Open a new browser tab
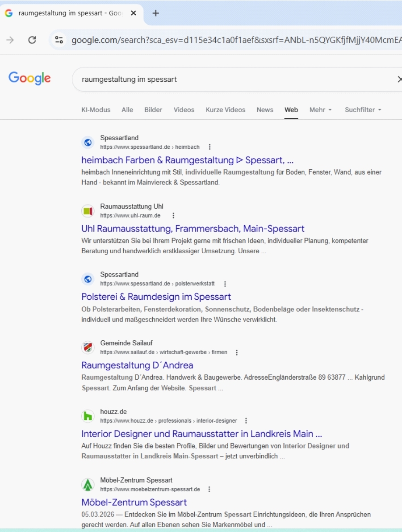Viewport: 402px width, 532px height. (x=155, y=13)
